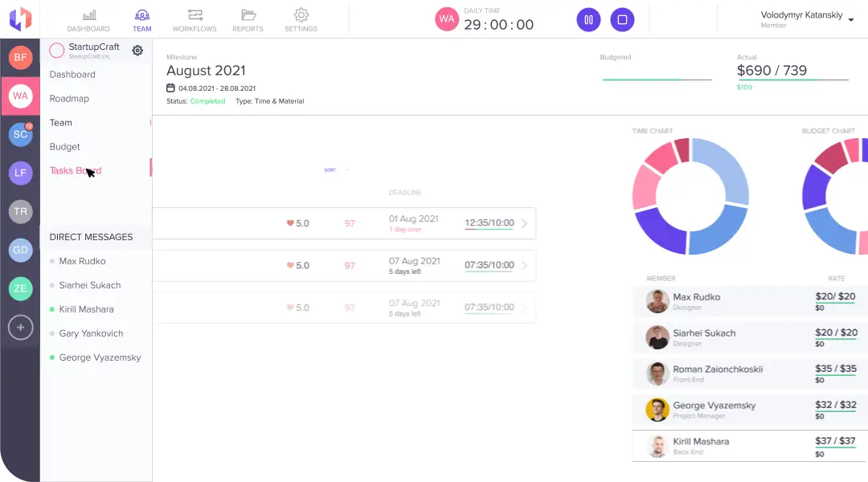Click the StartupCraft workspace gear icon
The height and width of the screenshot is (482, 868).
pyautogui.click(x=137, y=51)
